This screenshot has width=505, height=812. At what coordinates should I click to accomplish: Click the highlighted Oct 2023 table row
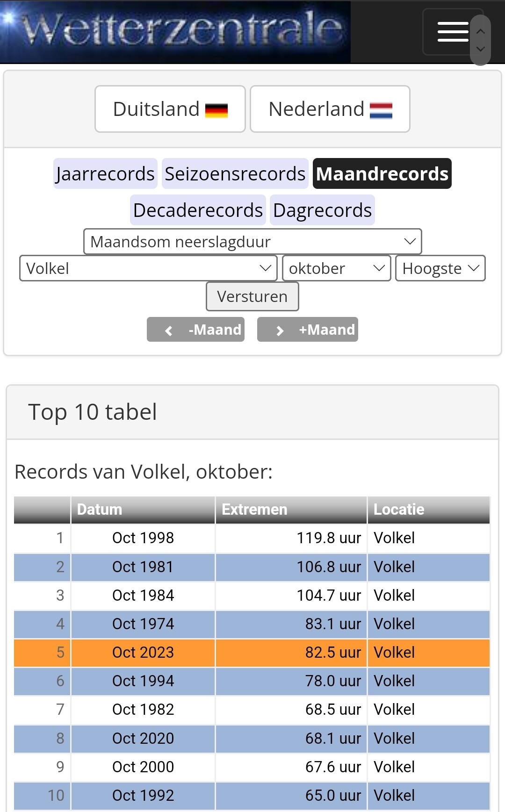click(x=252, y=653)
